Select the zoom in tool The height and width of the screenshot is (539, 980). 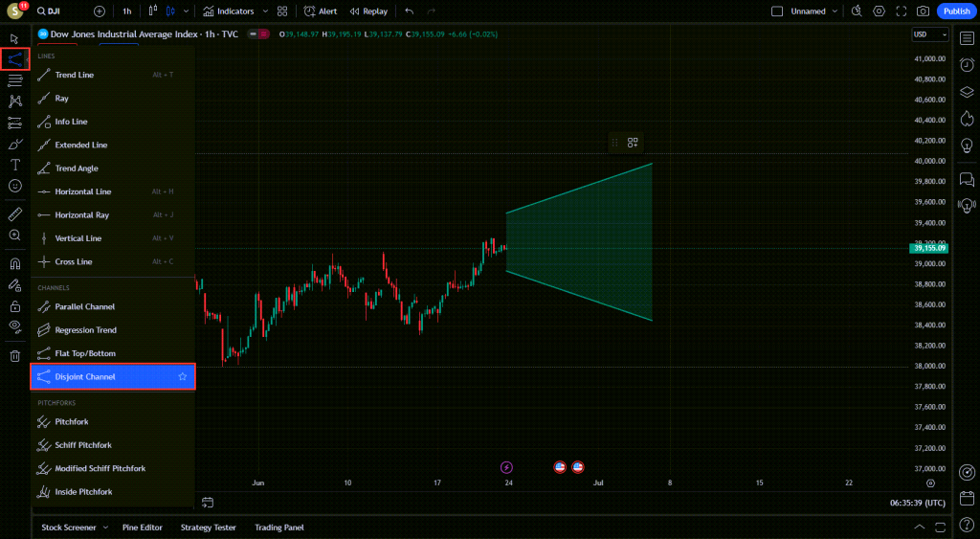[14, 236]
